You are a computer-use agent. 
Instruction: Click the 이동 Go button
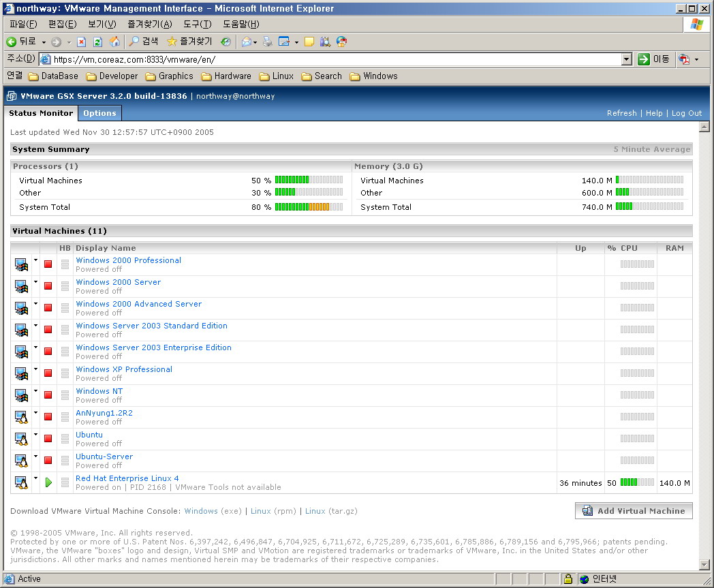(x=653, y=59)
